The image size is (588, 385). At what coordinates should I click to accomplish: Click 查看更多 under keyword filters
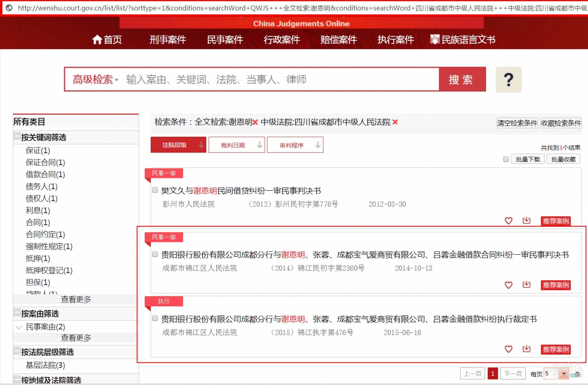click(x=76, y=299)
